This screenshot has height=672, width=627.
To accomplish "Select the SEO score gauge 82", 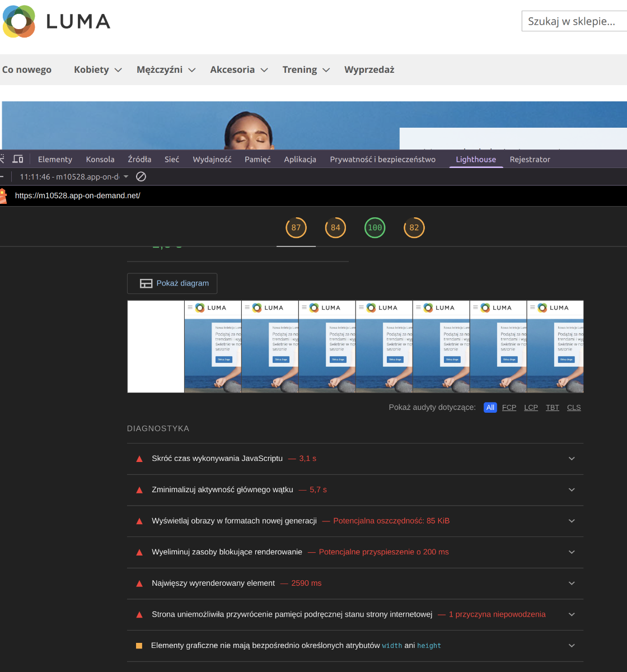I will (414, 227).
